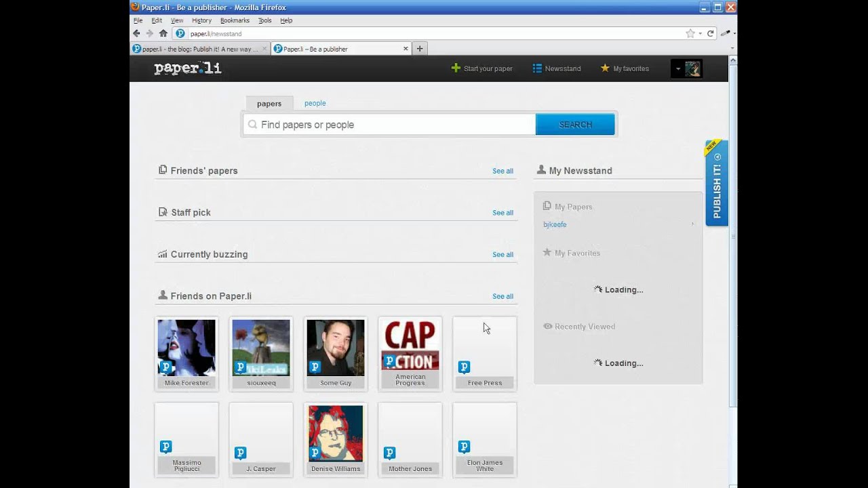This screenshot has height=488, width=868.
Task: Open the Bookmarks menu
Action: (x=235, y=20)
